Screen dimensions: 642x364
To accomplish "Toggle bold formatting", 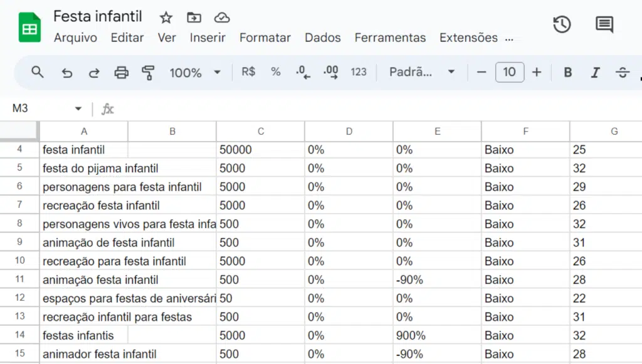I will [x=567, y=73].
